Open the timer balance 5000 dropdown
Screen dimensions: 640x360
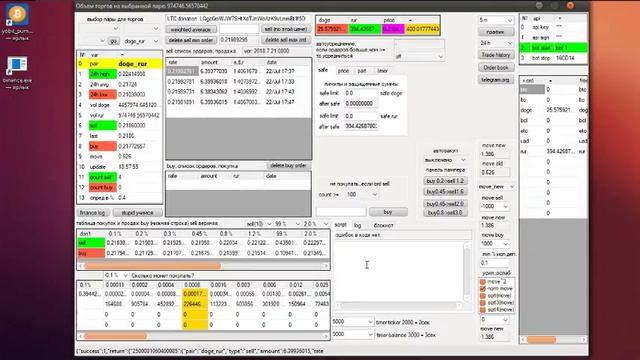pos(353,334)
